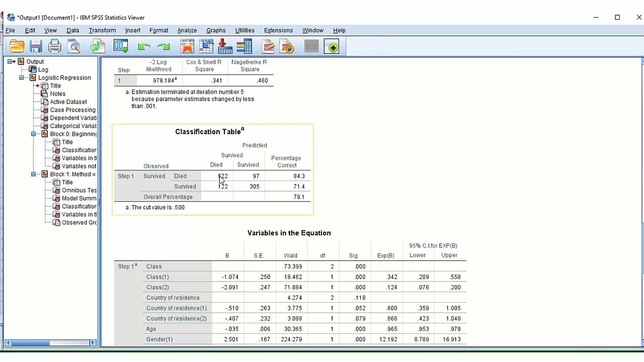Click the percentage correct value 84.3
Screen dimensions: 644x362
pyautogui.click(x=299, y=176)
